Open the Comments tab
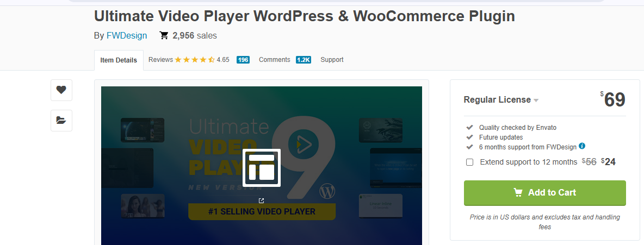The image size is (644, 245). (274, 60)
